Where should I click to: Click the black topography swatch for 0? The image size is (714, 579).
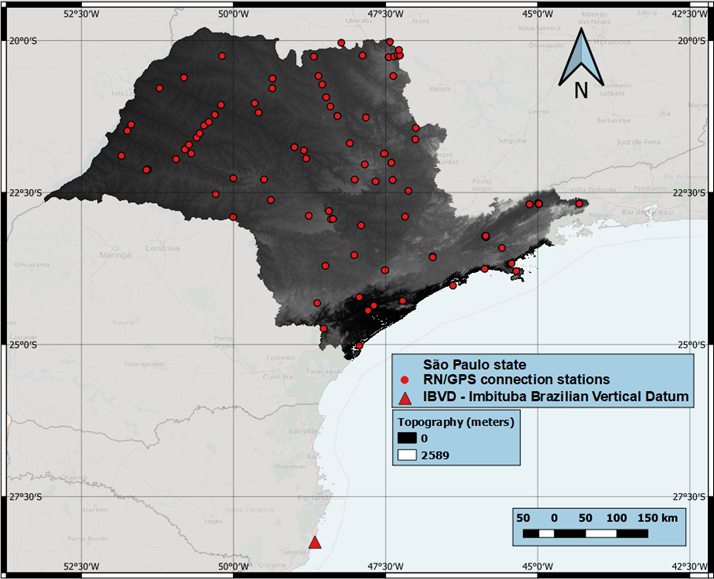[405, 438]
